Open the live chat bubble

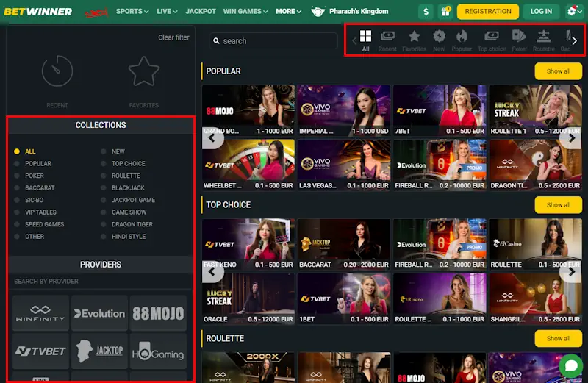[x=571, y=365]
